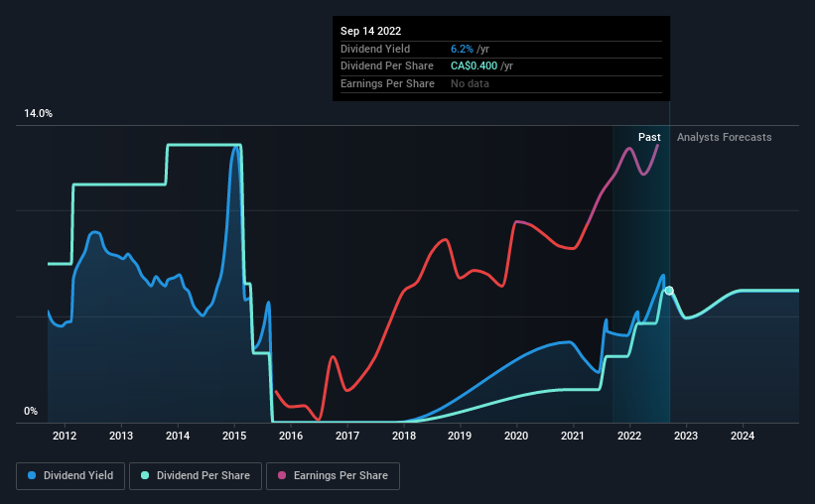Click the 2012 x-axis label
The width and height of the screenshot is (815, 504).
(65, 436)
